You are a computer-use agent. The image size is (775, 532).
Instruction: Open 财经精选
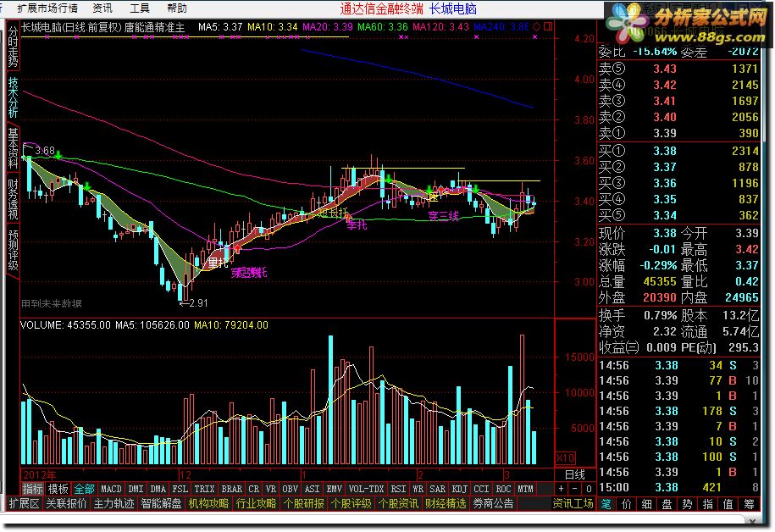446,504
